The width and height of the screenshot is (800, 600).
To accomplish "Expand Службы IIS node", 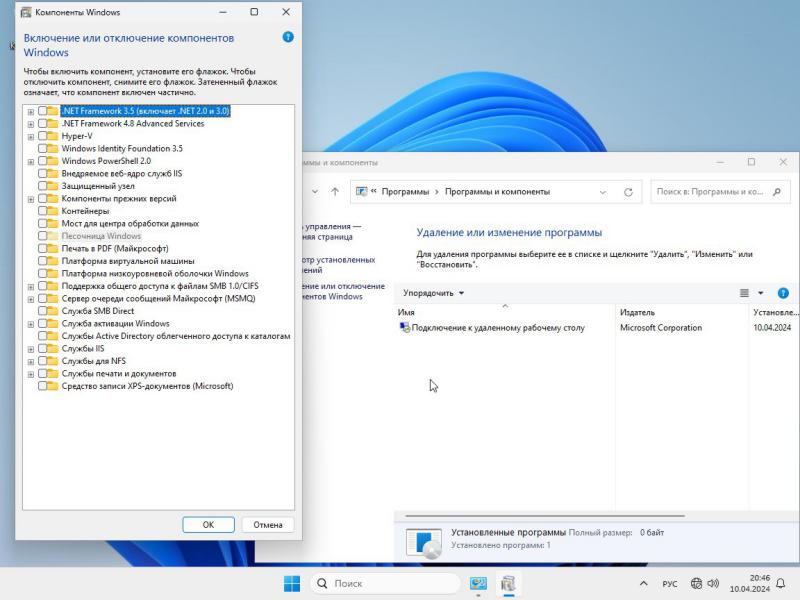I will (31, 349).
